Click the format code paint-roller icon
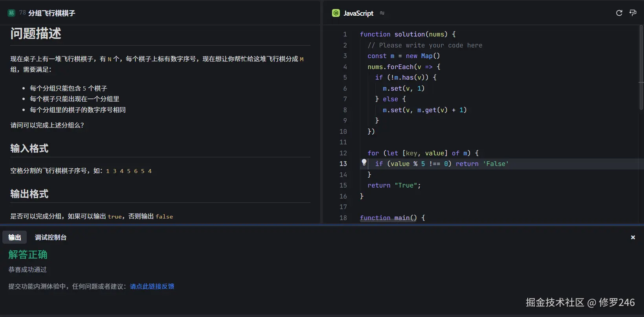 coord(633,13)
